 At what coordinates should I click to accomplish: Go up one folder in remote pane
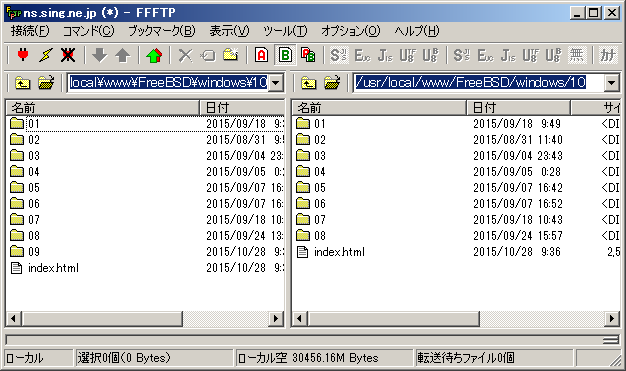[309, 83]
